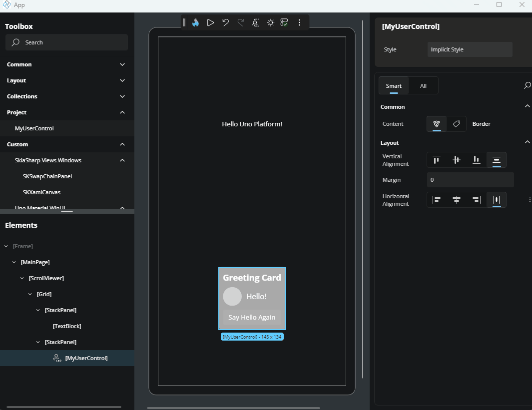Set Horizontal Alignment to Center
Image resolution: width=532 pixels, height=410 pixels.
[456, 199]
